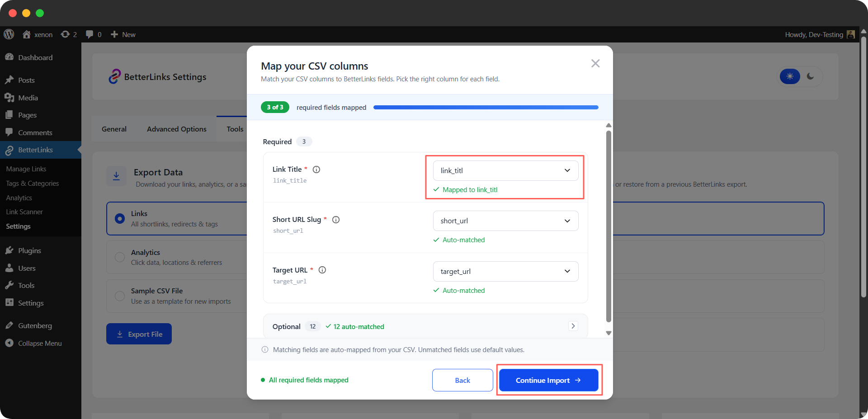Click the New plus icon in admin bar
Image resolution: width=868 pixels, height=419 pixels.
coord(114,34)
